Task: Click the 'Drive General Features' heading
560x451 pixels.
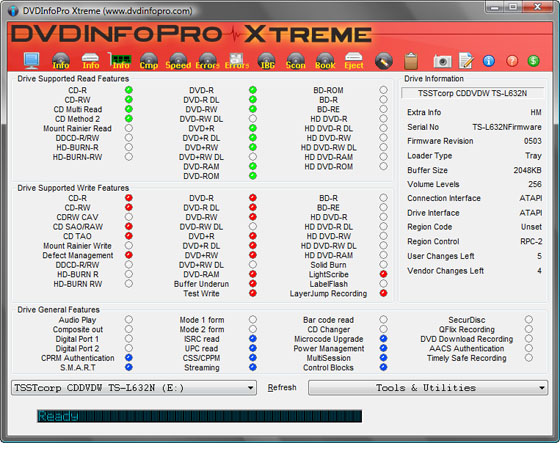Action: (x=59, y=310)
